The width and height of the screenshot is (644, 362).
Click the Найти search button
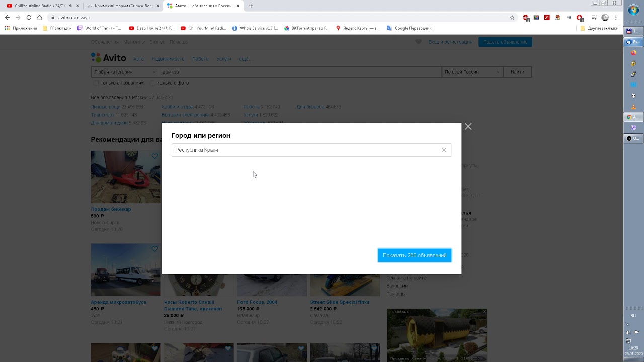(x=517, y=72)
